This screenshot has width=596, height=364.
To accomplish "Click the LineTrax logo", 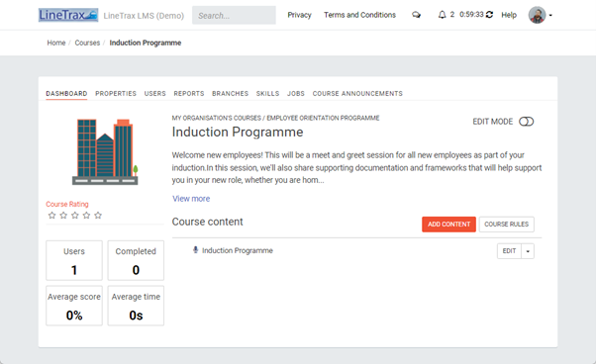I will [68, 15].
